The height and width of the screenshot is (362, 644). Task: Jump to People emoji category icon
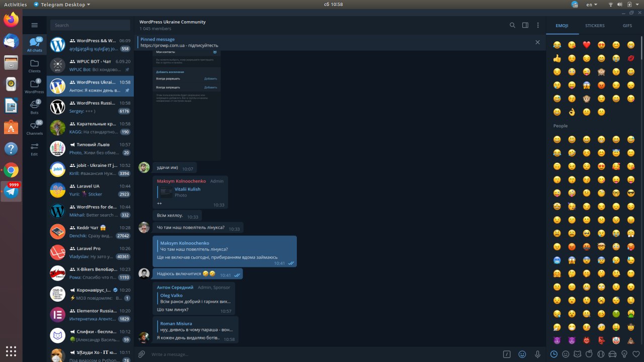click(566, 354)
